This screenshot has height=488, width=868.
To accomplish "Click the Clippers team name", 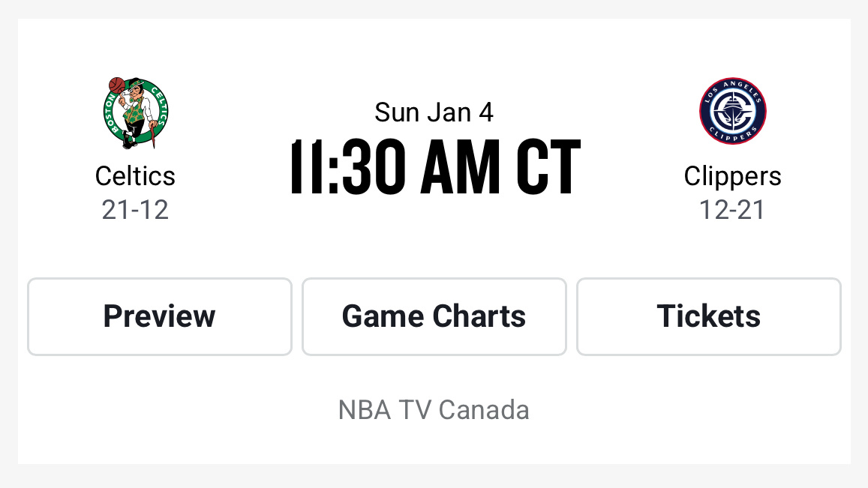I will (x=733, y=176).
